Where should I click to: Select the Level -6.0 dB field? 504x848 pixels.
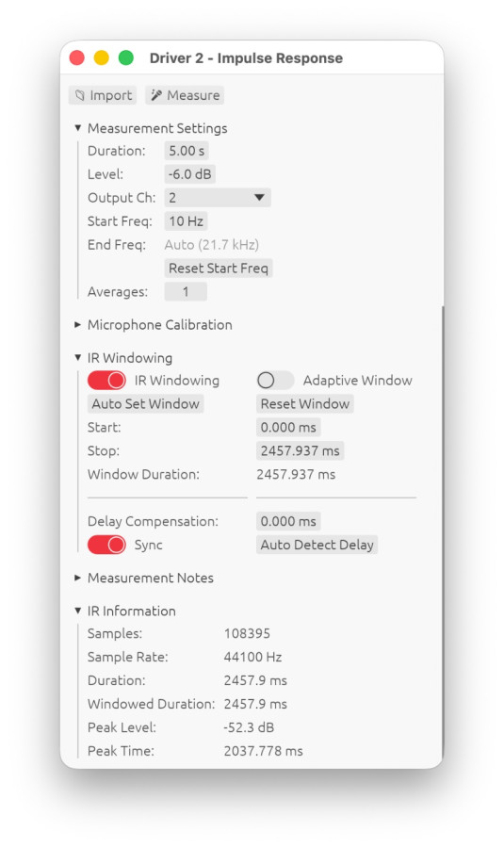(x=189, y=174)
